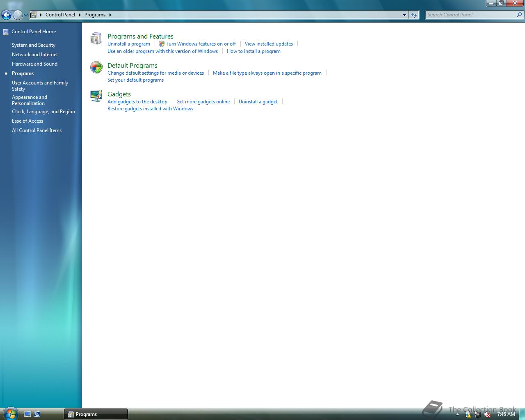Click Turn Windows features on or off
Screen dimensions: 525x420
[201, 44]
